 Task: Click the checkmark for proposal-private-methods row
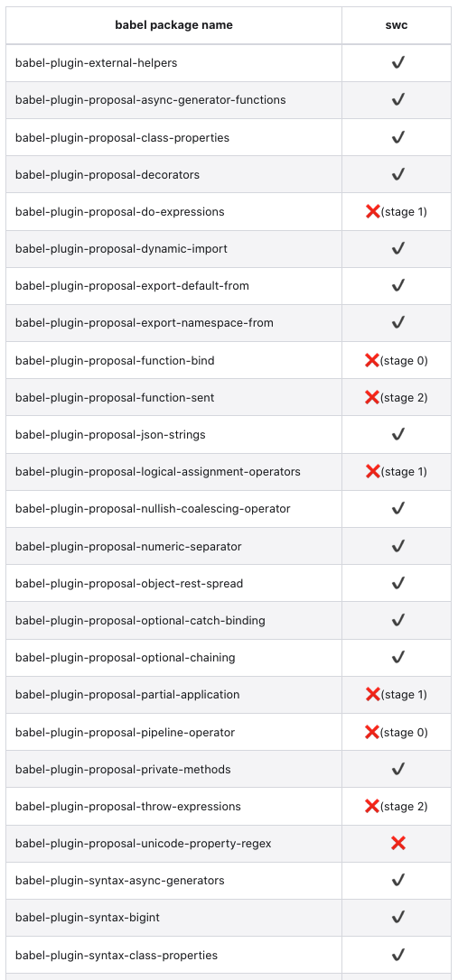pyautogui.click(x=398, y=769)
